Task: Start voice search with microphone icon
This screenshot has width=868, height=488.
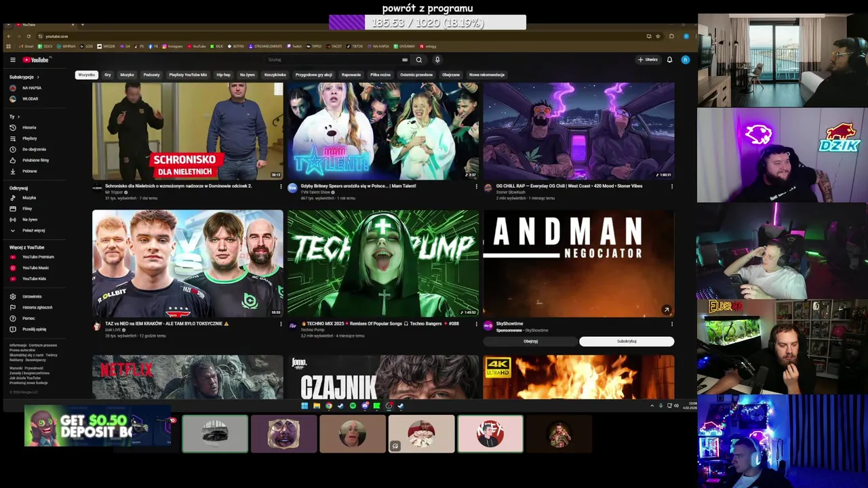Action: pos(437,60)
